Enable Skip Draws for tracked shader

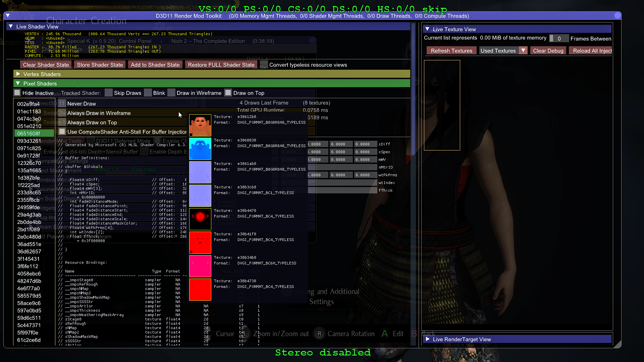(109, 93)
